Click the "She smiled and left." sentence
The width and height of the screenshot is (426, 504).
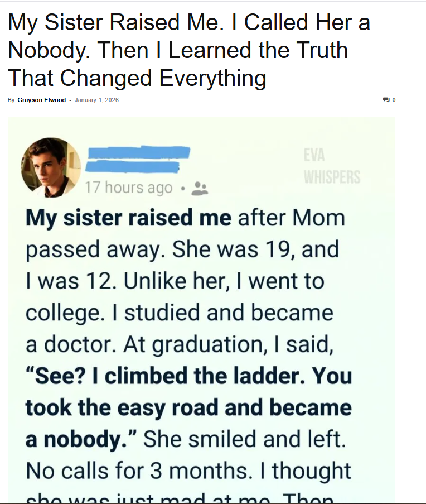coord(244,439)
